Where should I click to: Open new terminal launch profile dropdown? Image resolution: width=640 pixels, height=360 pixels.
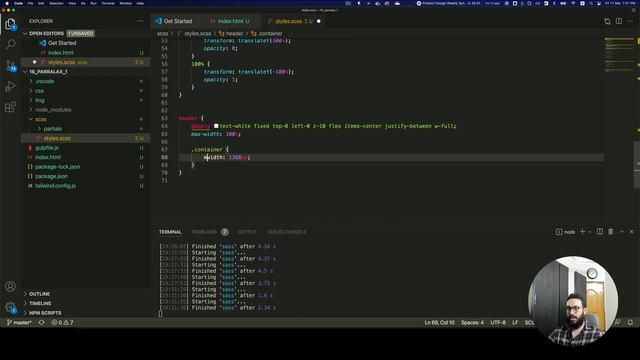pyautogui.click(x=589, y=232)
